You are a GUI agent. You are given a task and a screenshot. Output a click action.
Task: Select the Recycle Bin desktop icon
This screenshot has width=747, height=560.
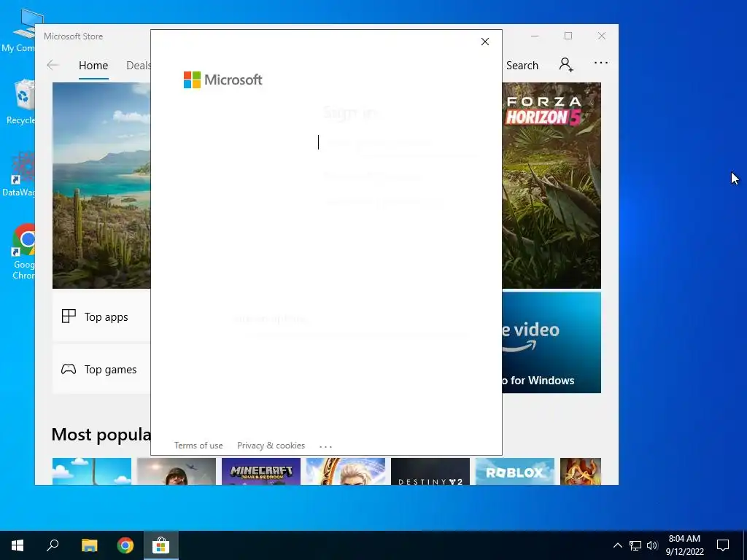point(21,102)
